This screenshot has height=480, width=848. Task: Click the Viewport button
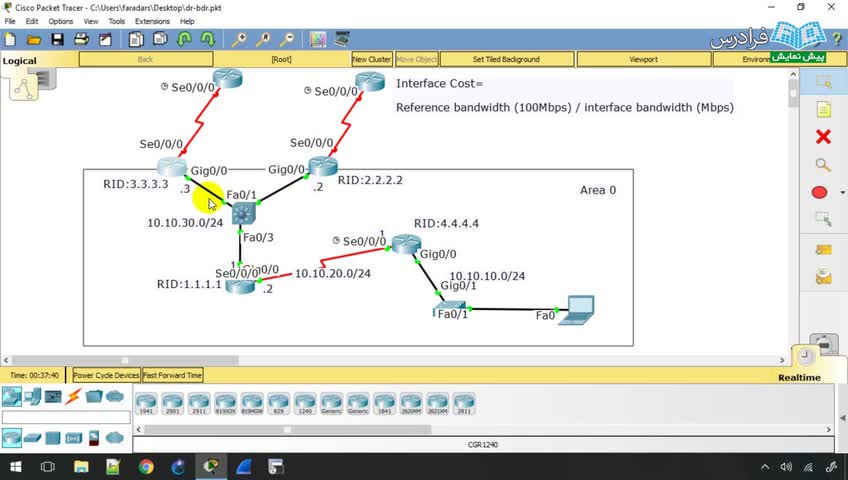[x=643, y=59]
